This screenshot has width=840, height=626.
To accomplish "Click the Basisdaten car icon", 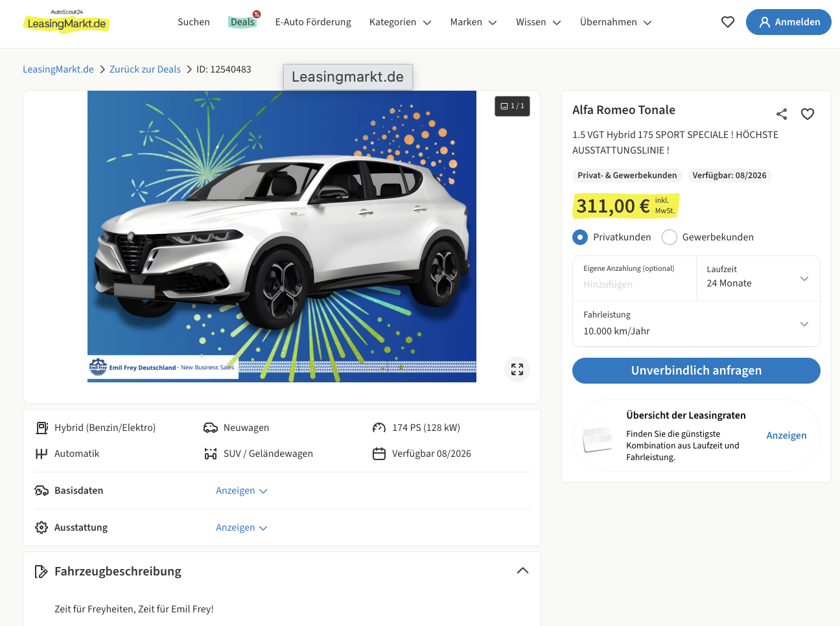I will pos(41,491).
